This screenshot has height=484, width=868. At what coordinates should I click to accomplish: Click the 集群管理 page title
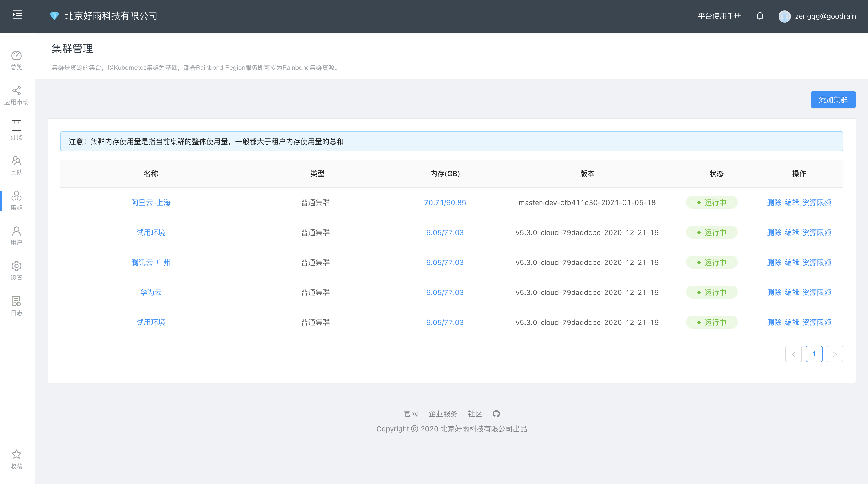coord(72,49)
